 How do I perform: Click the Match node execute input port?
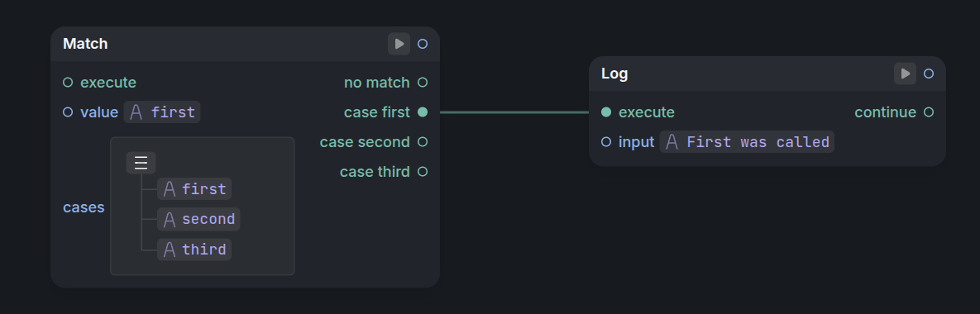[x=68, y=83]
